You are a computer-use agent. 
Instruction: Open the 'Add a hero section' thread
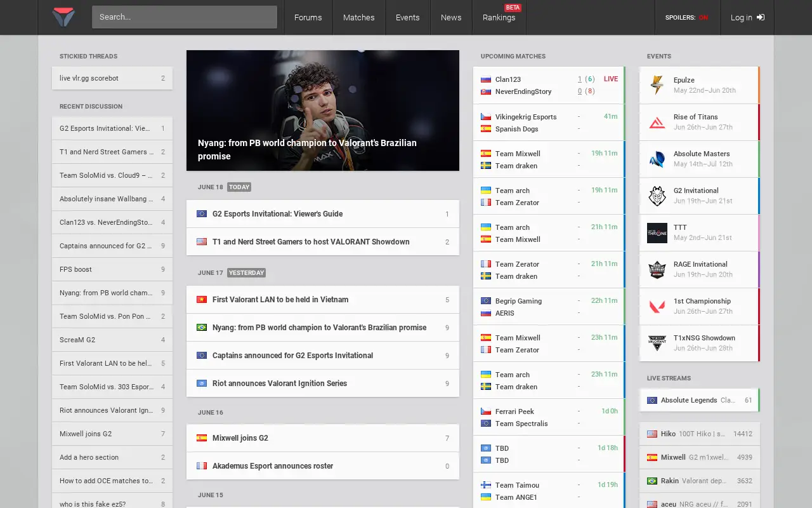pos(112,457)
